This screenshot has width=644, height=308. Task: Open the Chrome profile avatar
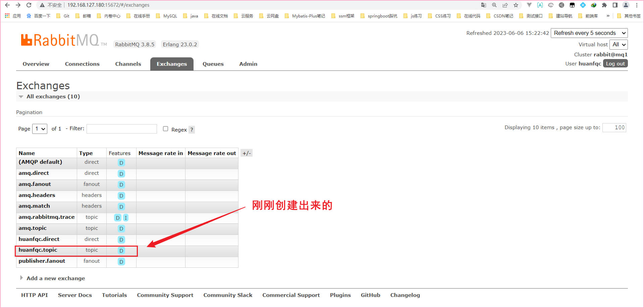(626, 5)
